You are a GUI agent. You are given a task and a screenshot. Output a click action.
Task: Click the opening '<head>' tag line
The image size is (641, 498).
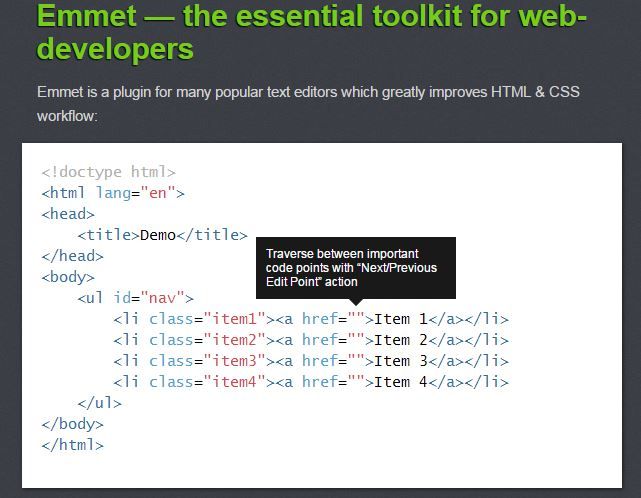coord(68,214)
